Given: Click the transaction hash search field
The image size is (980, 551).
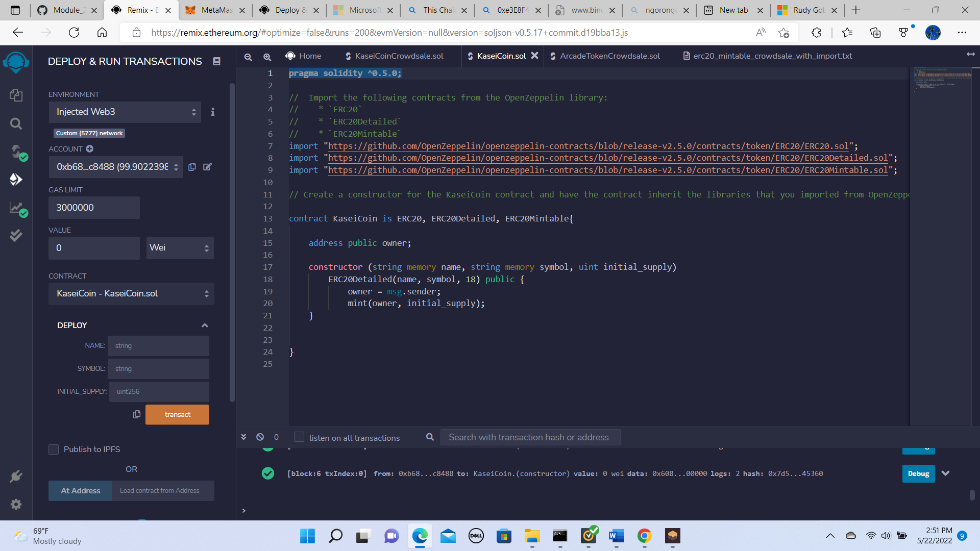Looking at the screenshot, I should point(530,437).
